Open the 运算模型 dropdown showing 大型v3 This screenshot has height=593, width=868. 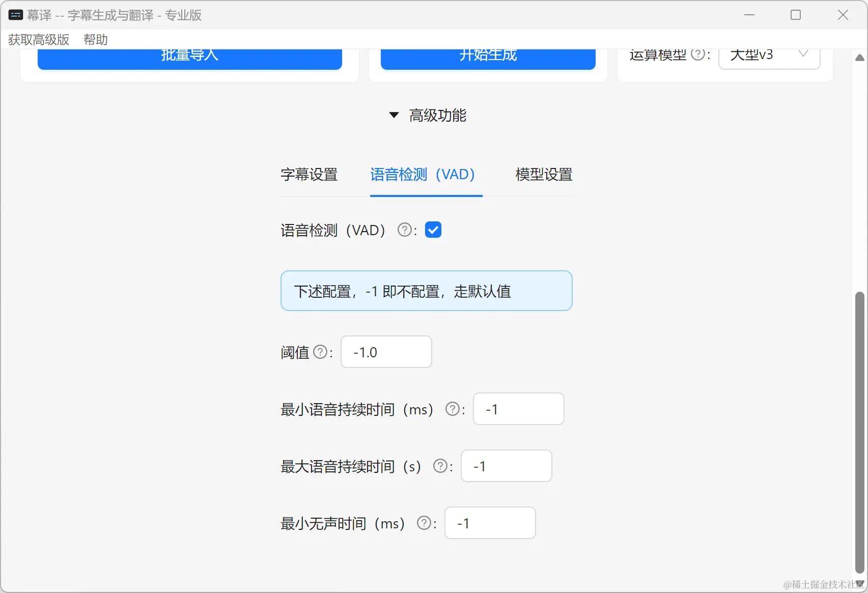click(768, 56)
